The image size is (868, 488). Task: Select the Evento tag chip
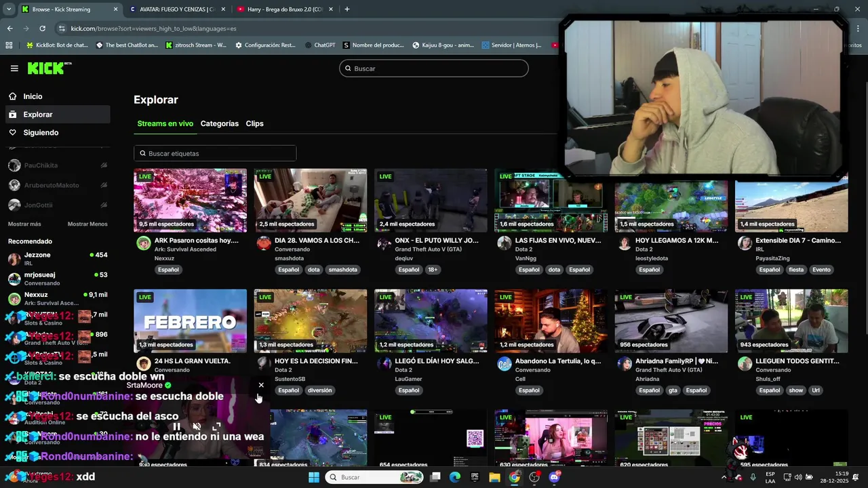(x=821, y=270)
